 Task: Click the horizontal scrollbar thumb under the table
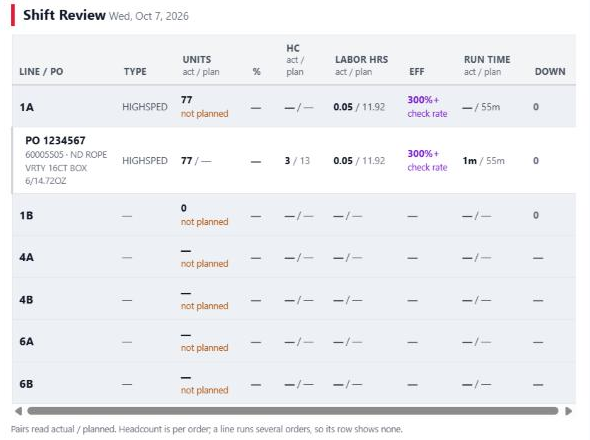pyautogui.click(x=293, y=411)
